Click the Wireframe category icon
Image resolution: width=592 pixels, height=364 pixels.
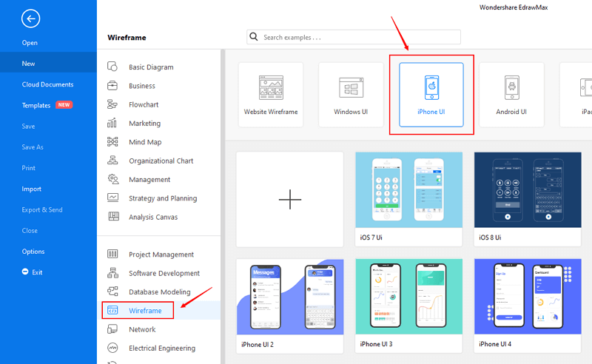tap(112, 310)
